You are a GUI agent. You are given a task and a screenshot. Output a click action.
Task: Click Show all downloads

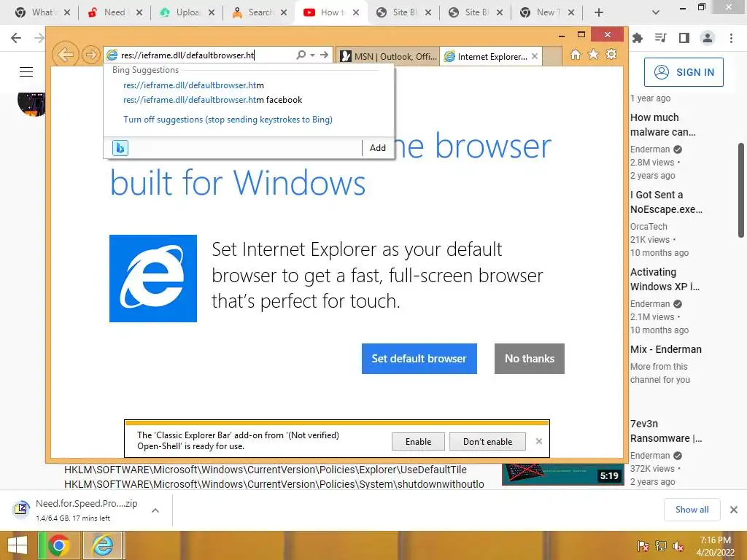click(x=692, y=510)
